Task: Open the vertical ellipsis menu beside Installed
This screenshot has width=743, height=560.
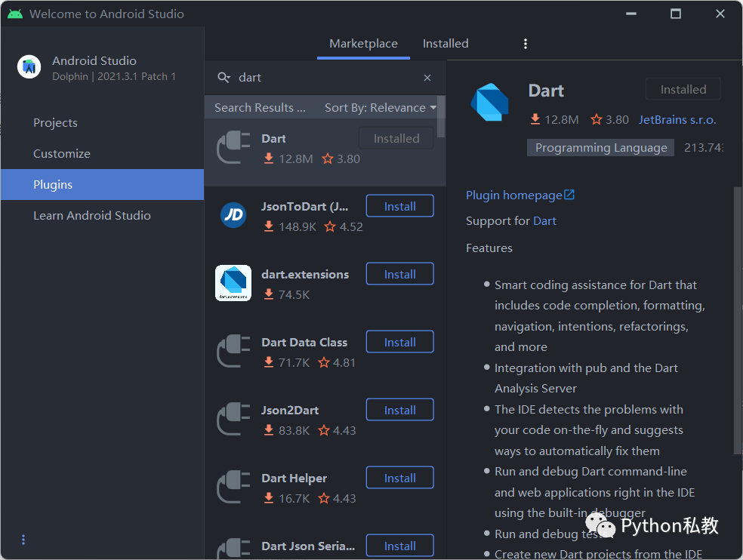Action: click(x=526, y=44)
